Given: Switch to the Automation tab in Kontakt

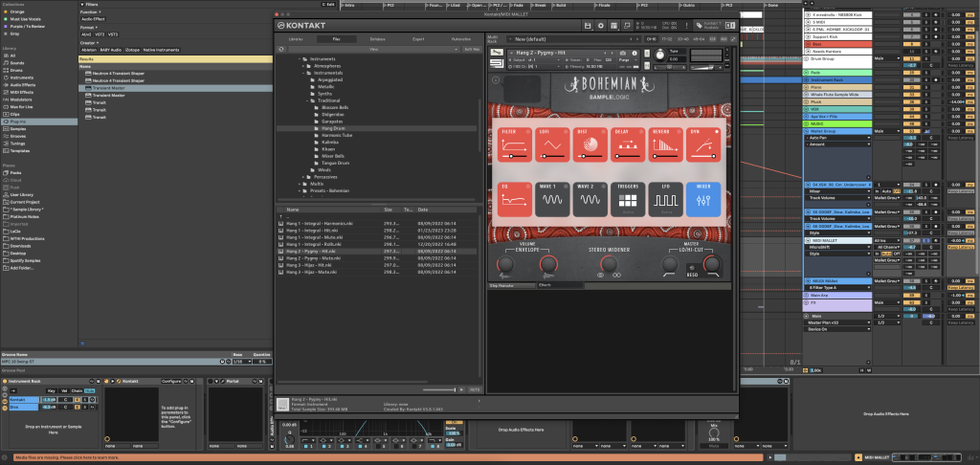Looking at the screenshot, I should [459, 39].
